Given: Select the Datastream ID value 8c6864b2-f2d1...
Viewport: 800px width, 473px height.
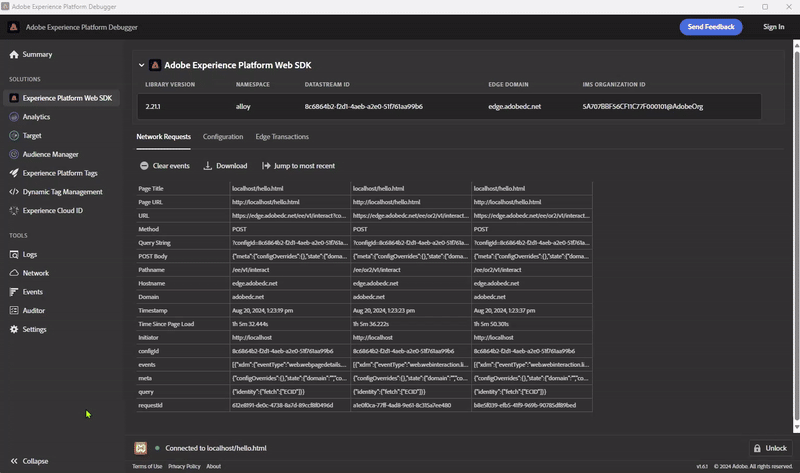Looking at the screenshot, I should [x=364, y=107].
